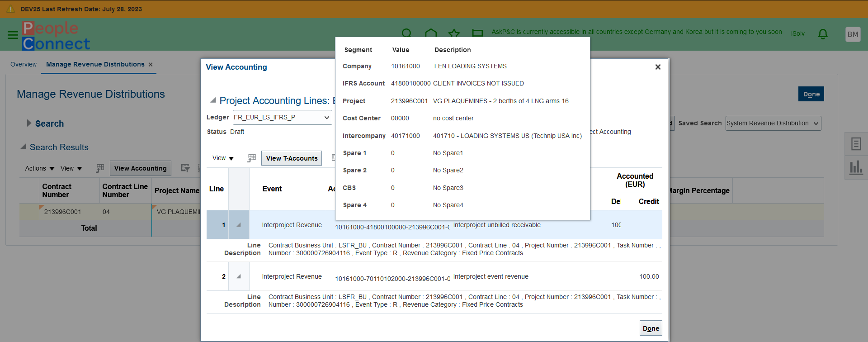Open the Favorites star icon
This screenshot has height=342, width=868.
point(454,33)
